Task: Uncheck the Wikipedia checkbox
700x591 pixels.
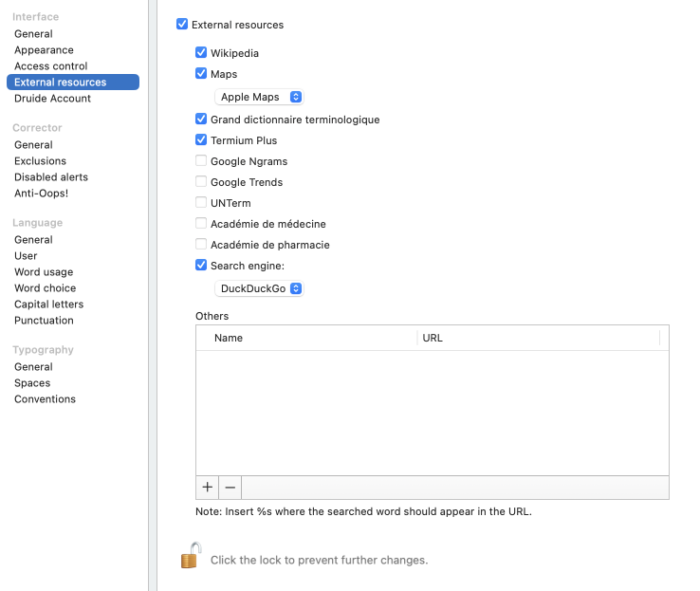Action: point(201,53)
